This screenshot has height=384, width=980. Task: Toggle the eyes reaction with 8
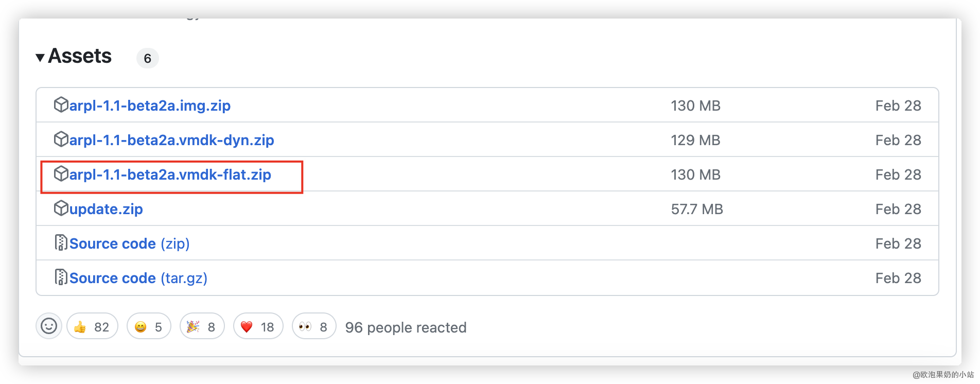pyautogui.click(x=314, y=326)
